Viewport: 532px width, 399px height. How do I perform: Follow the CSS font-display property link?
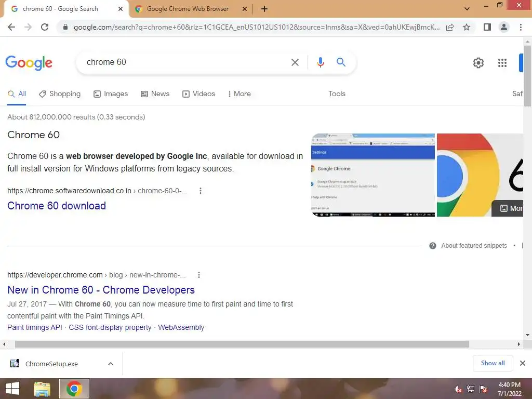[x=110, y=327]
